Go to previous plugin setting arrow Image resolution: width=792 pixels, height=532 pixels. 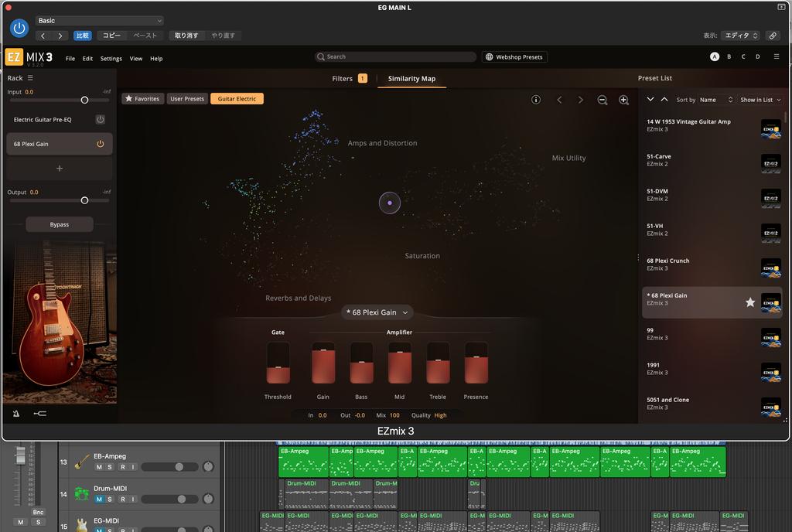point(43,36)
